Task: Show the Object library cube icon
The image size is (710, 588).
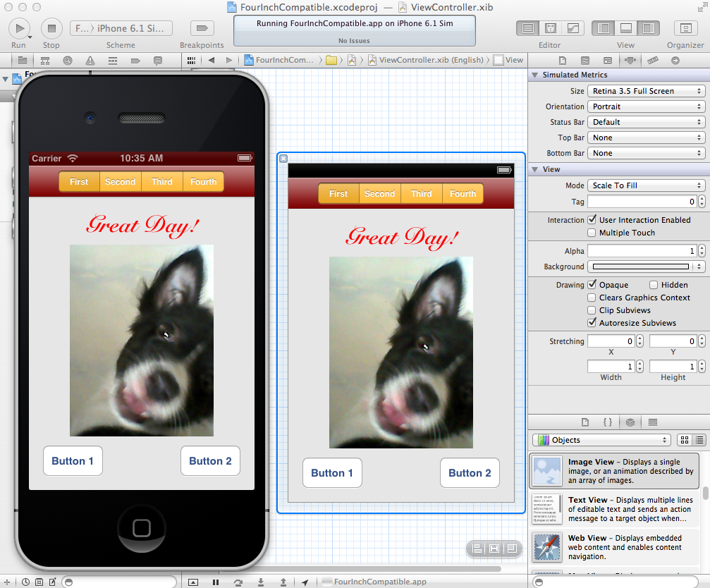Action: (x=630, y=422)
